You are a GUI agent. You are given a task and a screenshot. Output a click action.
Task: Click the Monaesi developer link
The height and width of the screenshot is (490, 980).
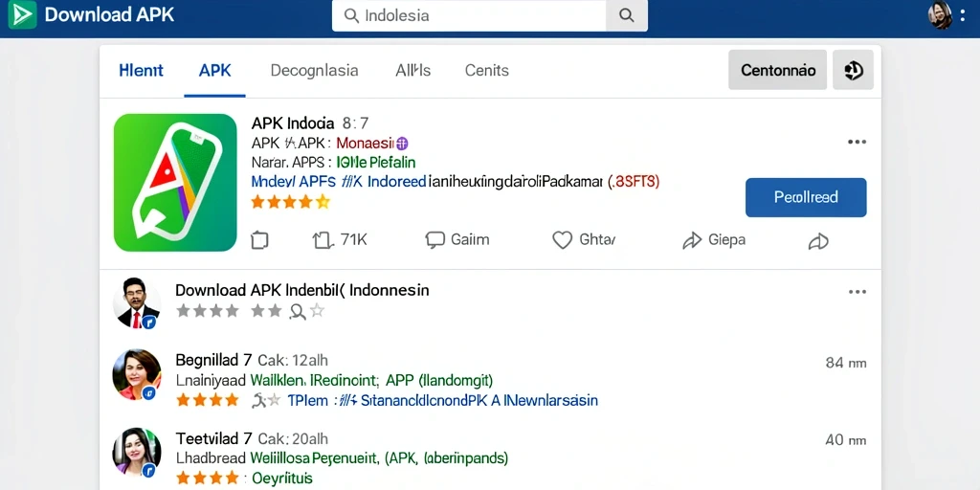point(372,144)
